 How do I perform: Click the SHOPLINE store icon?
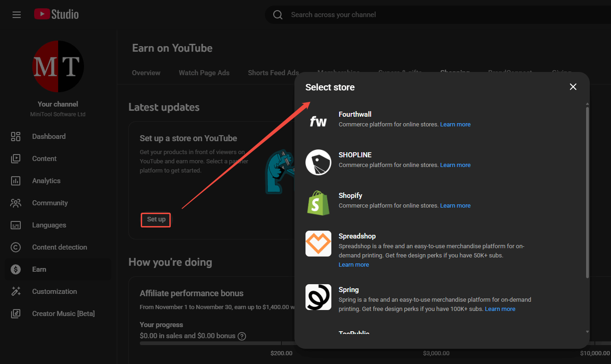(x=318, y=162)
